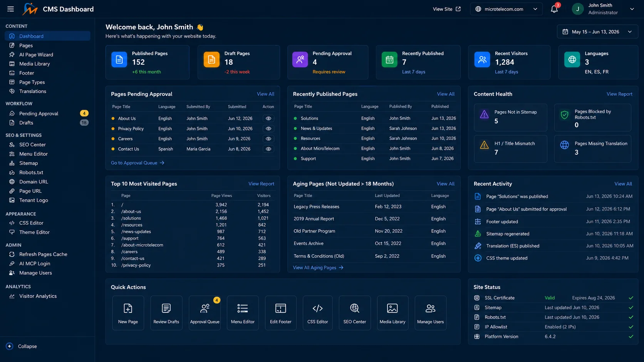Click the Platform Version icon
This screenshot has height=362, width=644.
pos(477,337)
